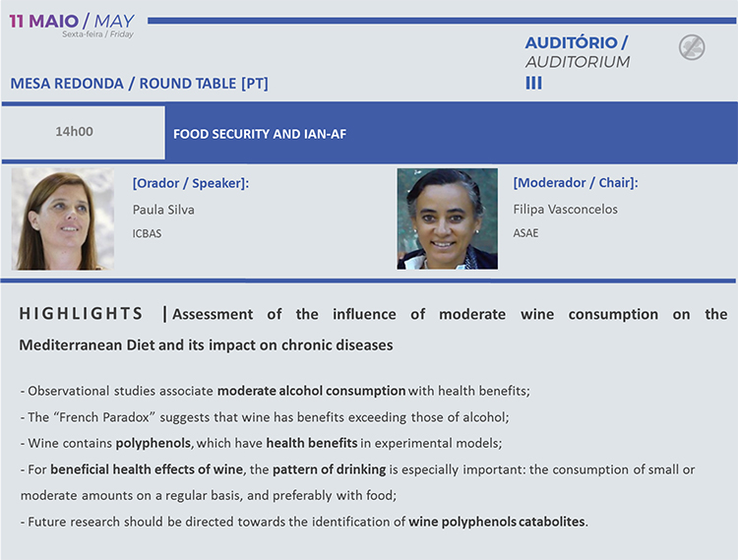The width and height of the screenshot is (738, 560).
Task: Click the Filipa Vasconcelos name
Action: 565,209
